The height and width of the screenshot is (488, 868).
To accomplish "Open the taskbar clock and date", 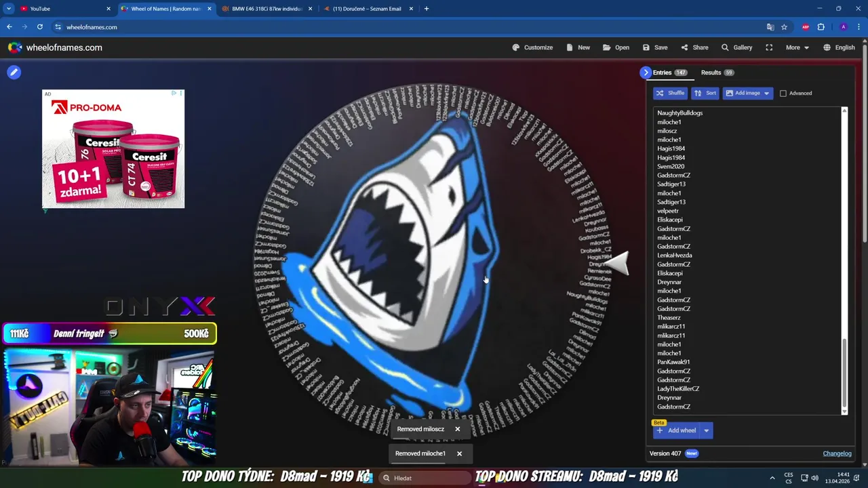I will [x=839, y=478].
